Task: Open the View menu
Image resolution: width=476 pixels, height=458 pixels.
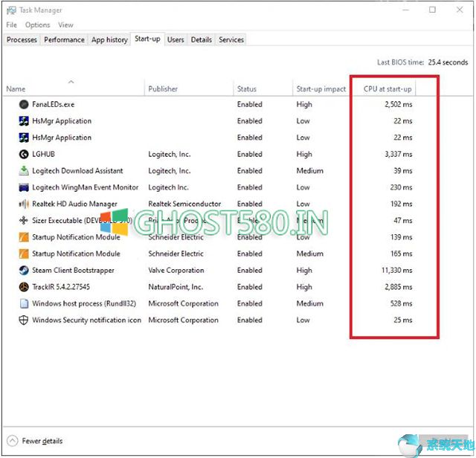Action: (x=65, y=25)
